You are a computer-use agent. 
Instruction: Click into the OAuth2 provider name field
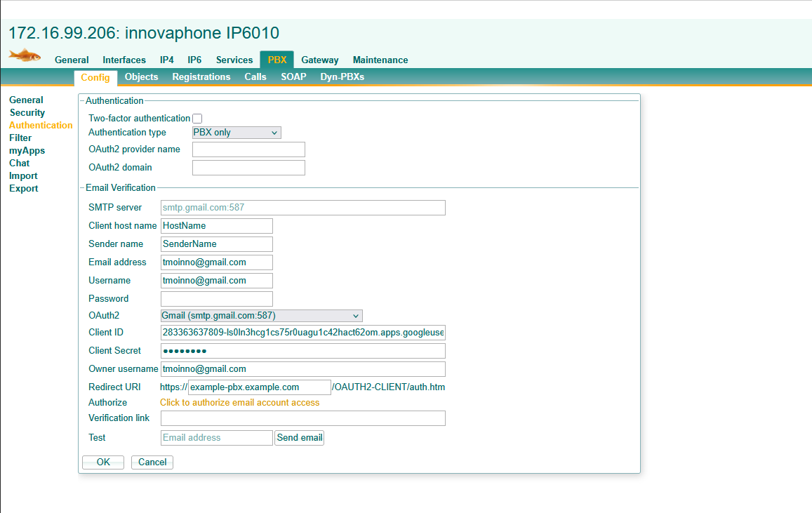(x=248, y=149)
